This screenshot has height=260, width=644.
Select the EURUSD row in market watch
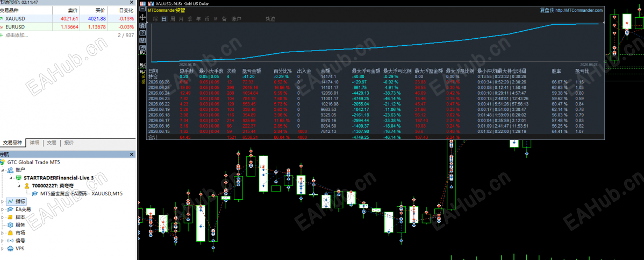(x=67, y=27)
